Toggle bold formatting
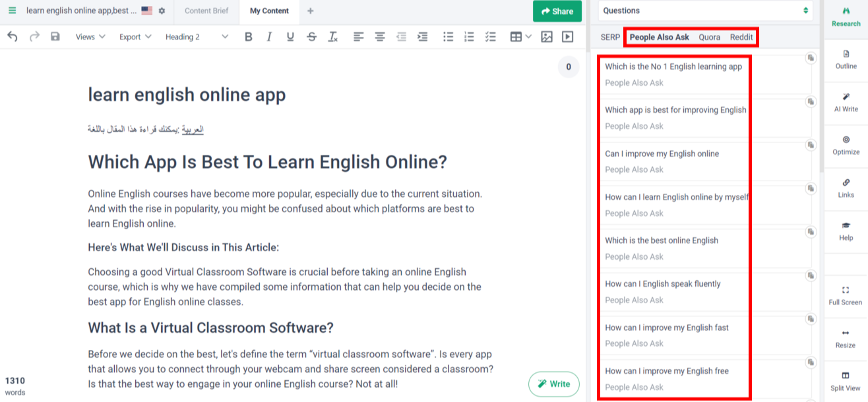This screenshot has height=402, width=868. [248, 37]
